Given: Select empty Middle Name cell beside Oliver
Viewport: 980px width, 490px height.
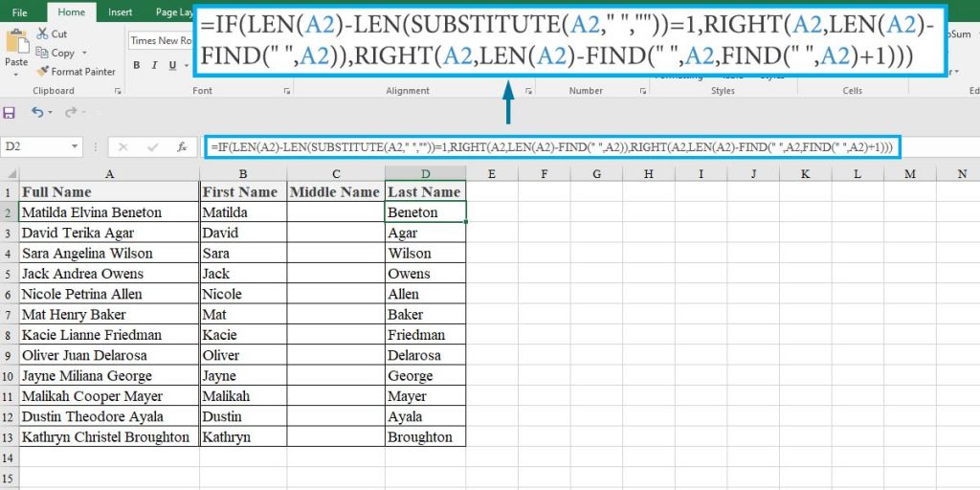Looking at the screenshot, I should pos(336,355).
